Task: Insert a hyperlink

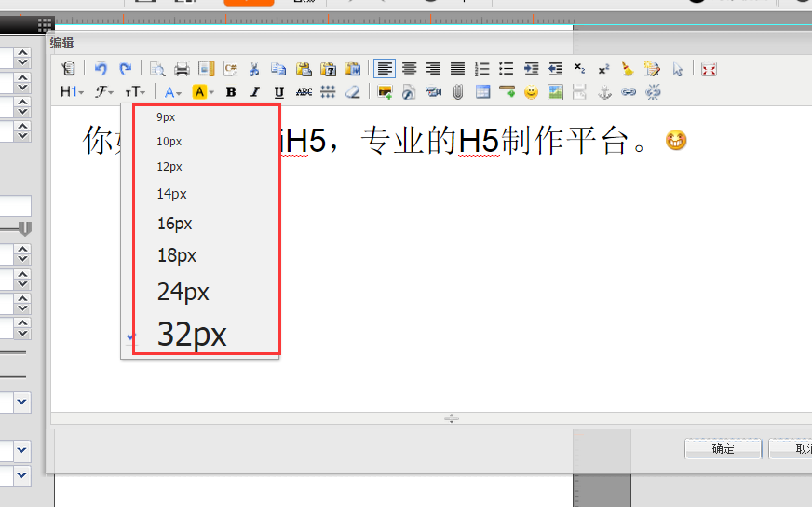Action: tap(629, 91)
